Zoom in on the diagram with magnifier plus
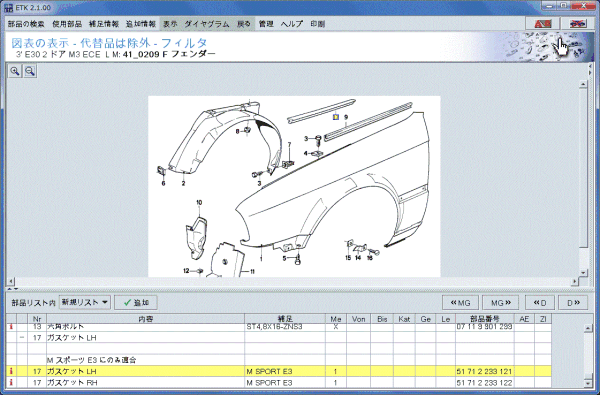This screenshot has width=600, height=395. [x=15, y=71]
